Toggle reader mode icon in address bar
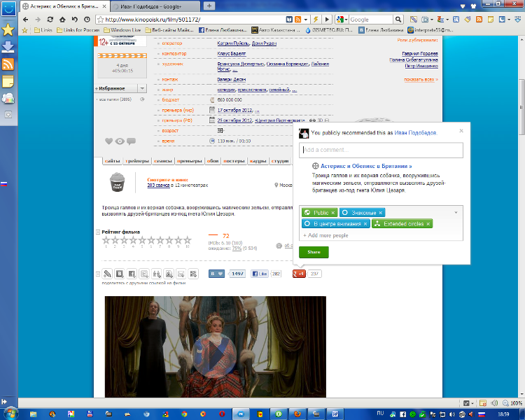This screenshot has height=420, width=525. [289, 20]
